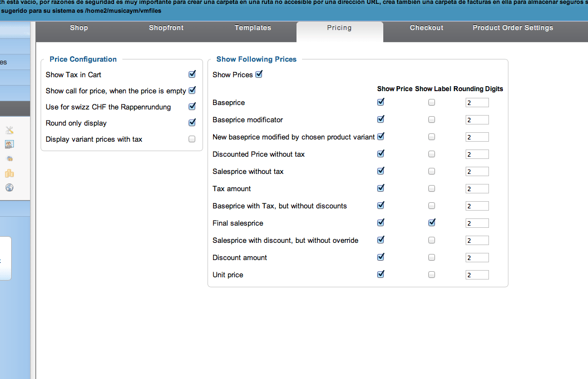Uncheck Show Price for Discounted Price without tax
Screen dimensions: 588x379
[x=381, y=153]
